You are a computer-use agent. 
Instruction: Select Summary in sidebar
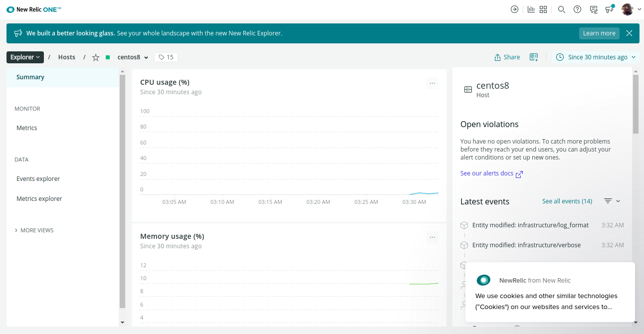[x=63, y=77]
